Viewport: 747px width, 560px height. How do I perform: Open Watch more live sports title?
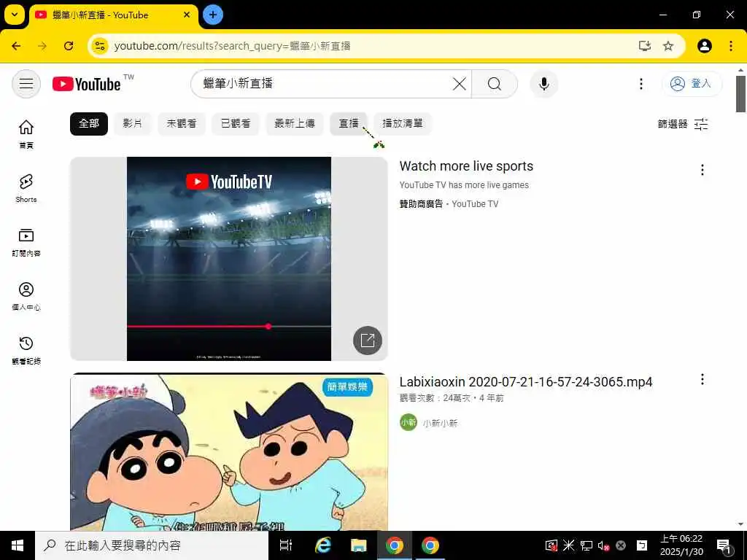(466, 166)
